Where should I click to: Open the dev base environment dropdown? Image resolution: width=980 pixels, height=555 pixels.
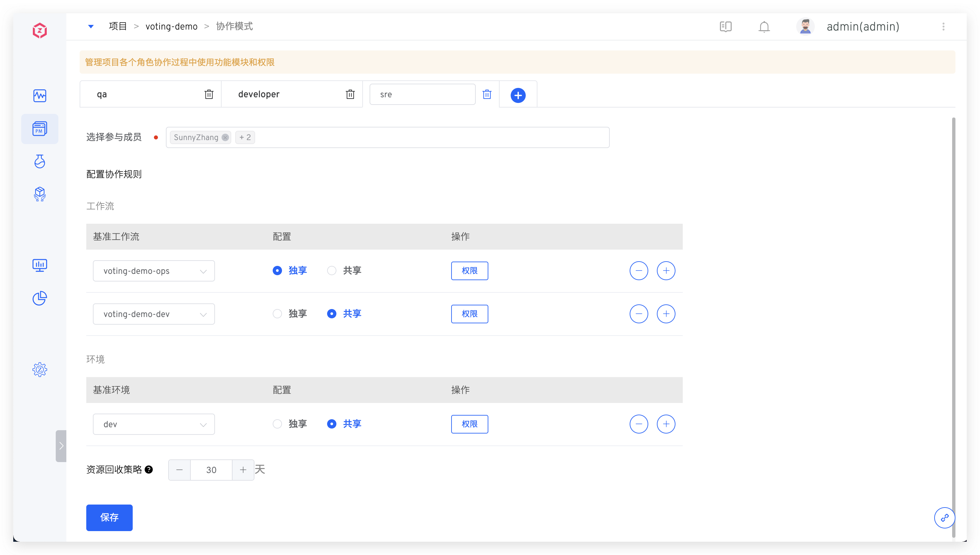(x=154, y=424)
